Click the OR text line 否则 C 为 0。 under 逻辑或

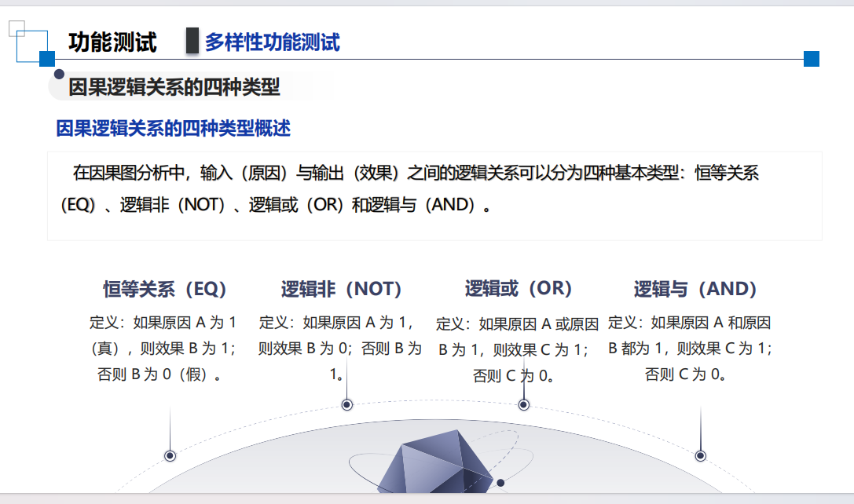(513, 376)
